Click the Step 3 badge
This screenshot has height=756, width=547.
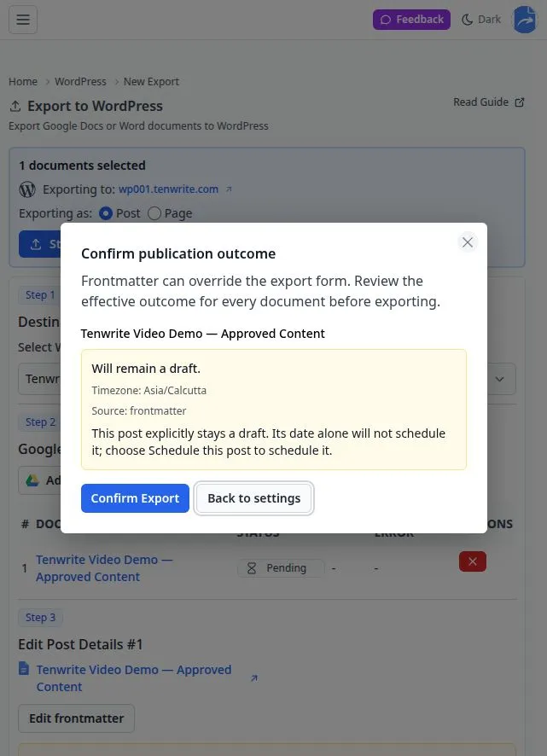coord(40,617)
